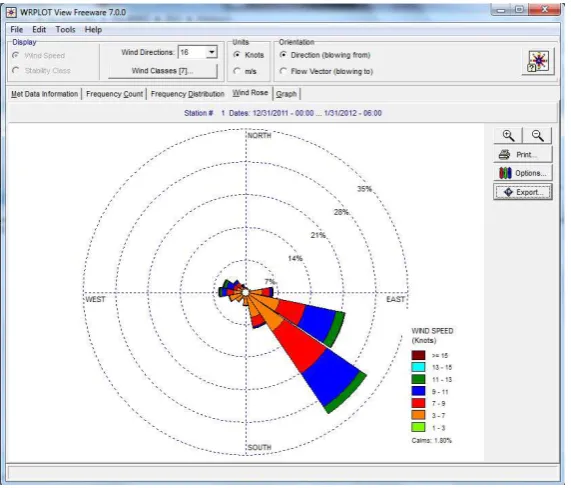Close the WRPLOT View window
The image size is (571, 488).
coord(544,10)
